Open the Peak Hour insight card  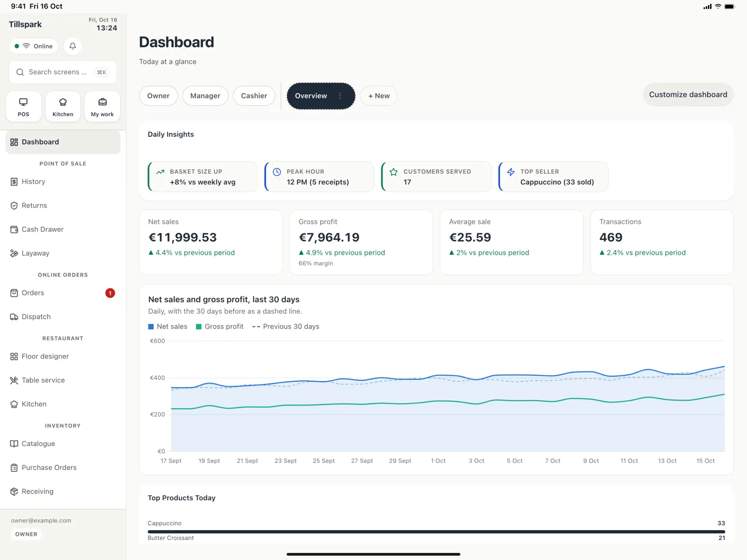319,177
